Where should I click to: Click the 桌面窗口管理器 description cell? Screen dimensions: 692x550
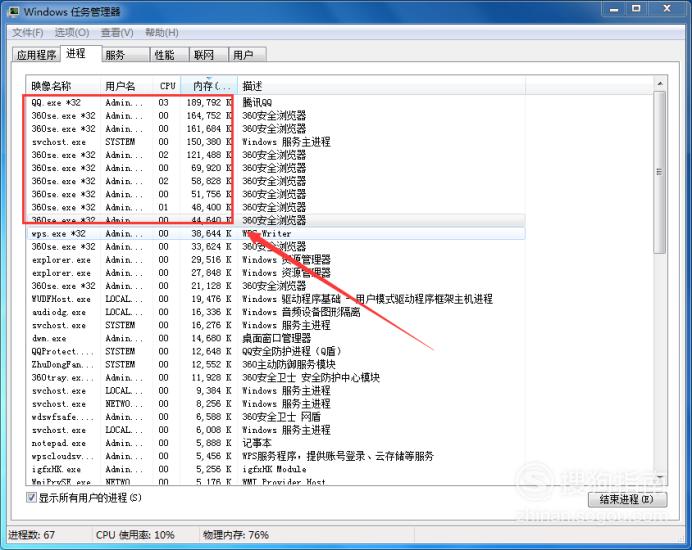[277, 338]
